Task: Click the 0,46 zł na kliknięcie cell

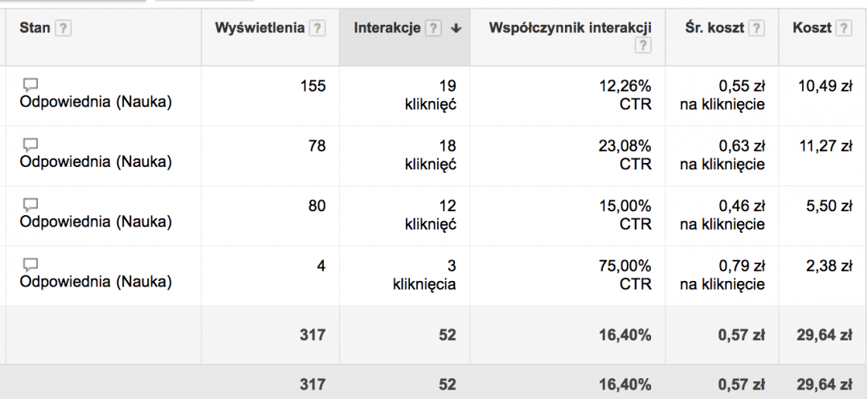Action: 722,215
